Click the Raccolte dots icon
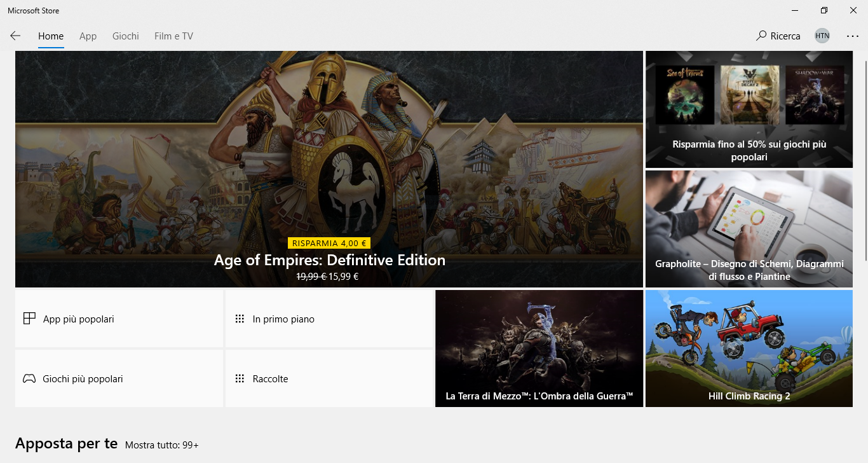Viewport: 868px width, 463px height. click(240, 378)
